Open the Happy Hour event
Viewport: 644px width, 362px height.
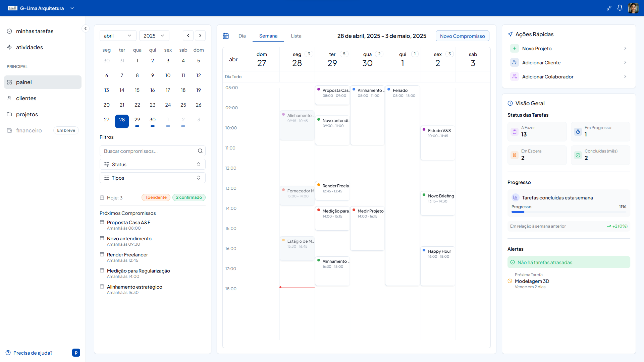click(x=437, y=266)
